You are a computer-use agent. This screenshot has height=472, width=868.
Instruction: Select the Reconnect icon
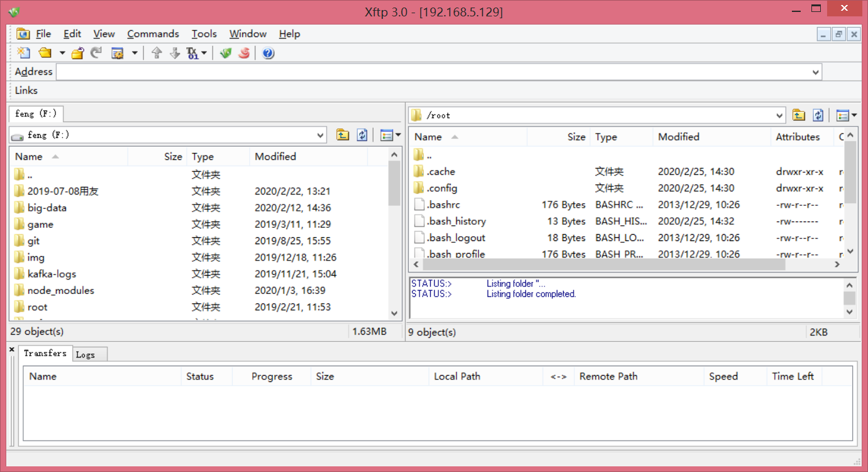[x=95, y=53]
